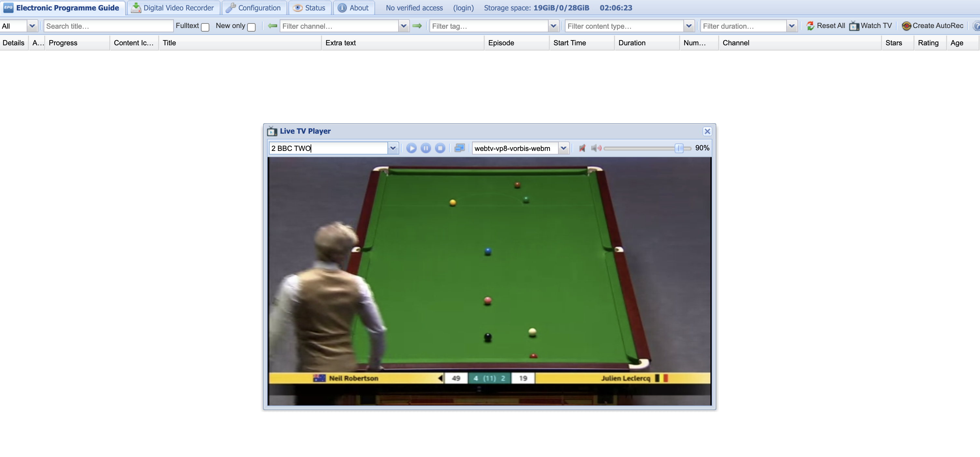This screenshot has width=980, height=457.
Task: Toggle the New only checkbox
Action: point(251,27)
